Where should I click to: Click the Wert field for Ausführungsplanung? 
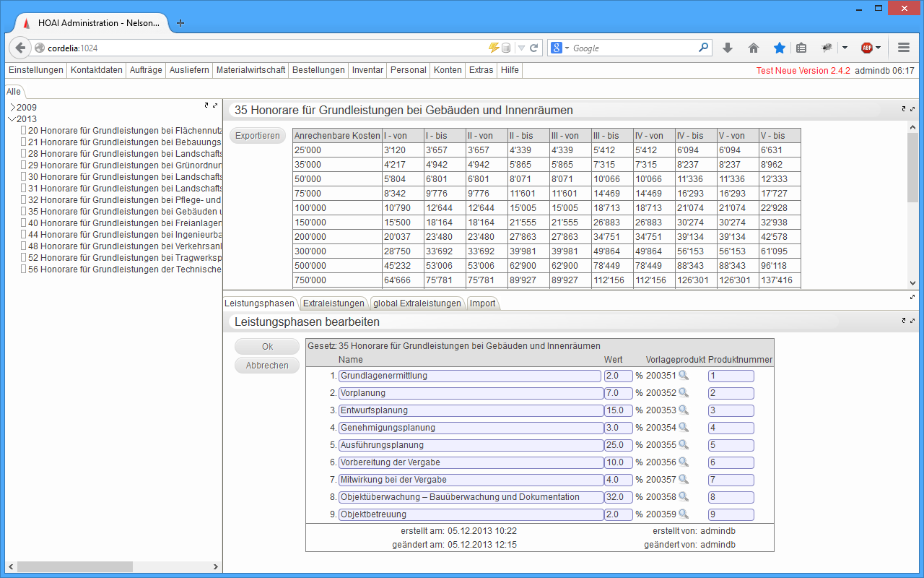click(618, 445)
